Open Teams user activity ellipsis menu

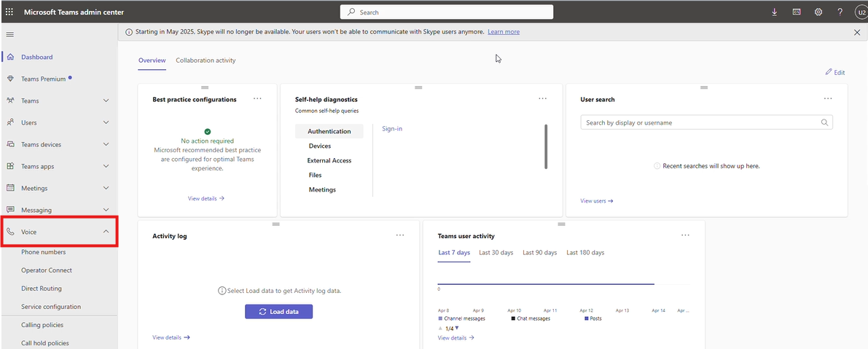point(685,235)
